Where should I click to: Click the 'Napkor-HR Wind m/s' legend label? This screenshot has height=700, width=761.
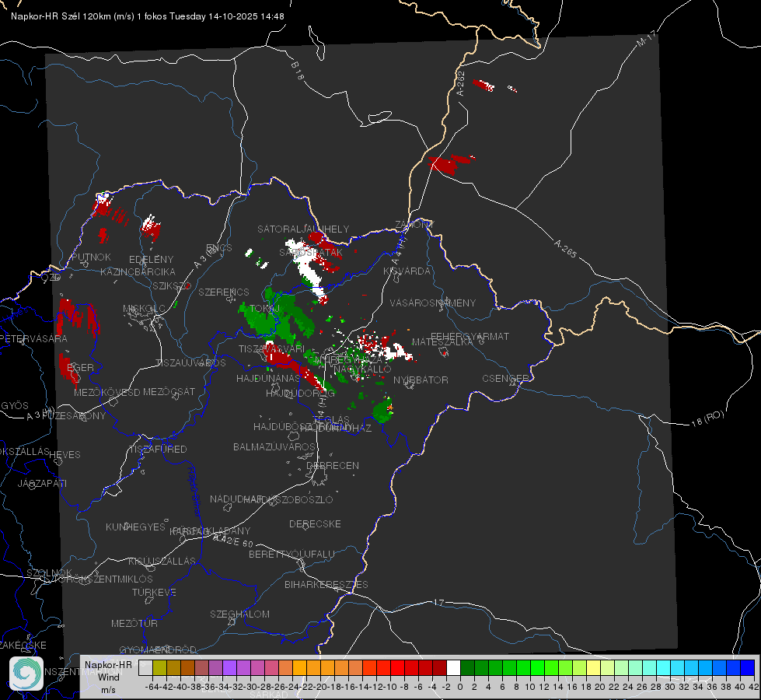click(x=108, y=677)
